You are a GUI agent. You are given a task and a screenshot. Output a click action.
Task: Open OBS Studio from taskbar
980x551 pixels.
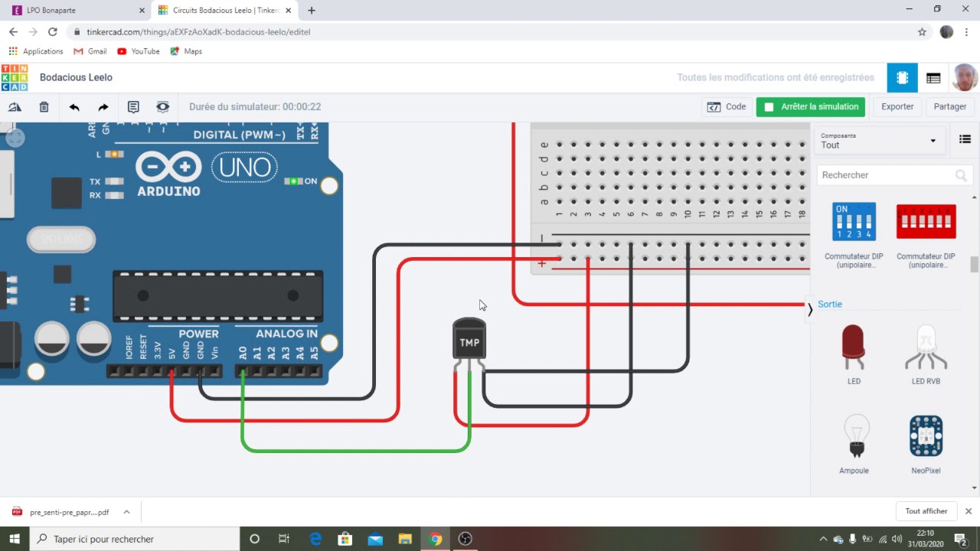tap(465, 539)
